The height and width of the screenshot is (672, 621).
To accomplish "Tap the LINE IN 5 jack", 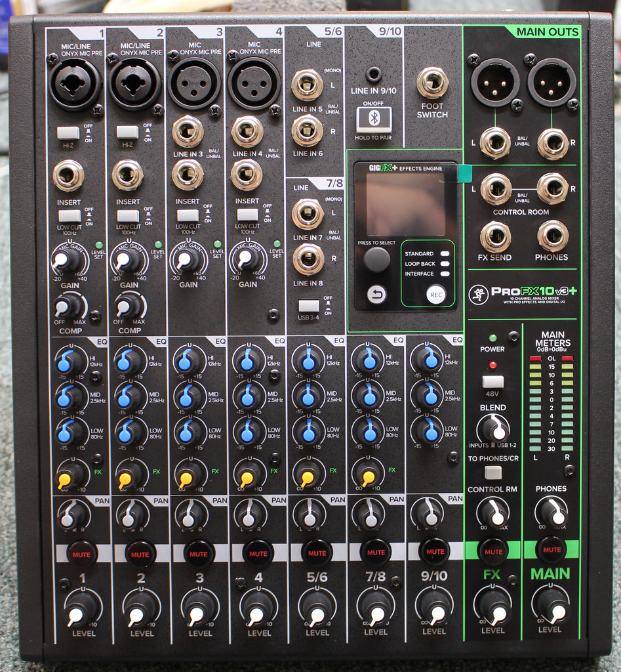I will click(x=308, y=85).
